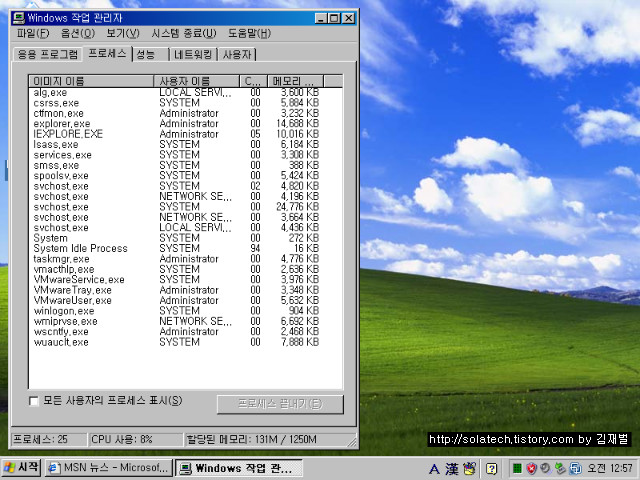
Task: Open the 파일(F) menu
Action: (x=33, y=33)
